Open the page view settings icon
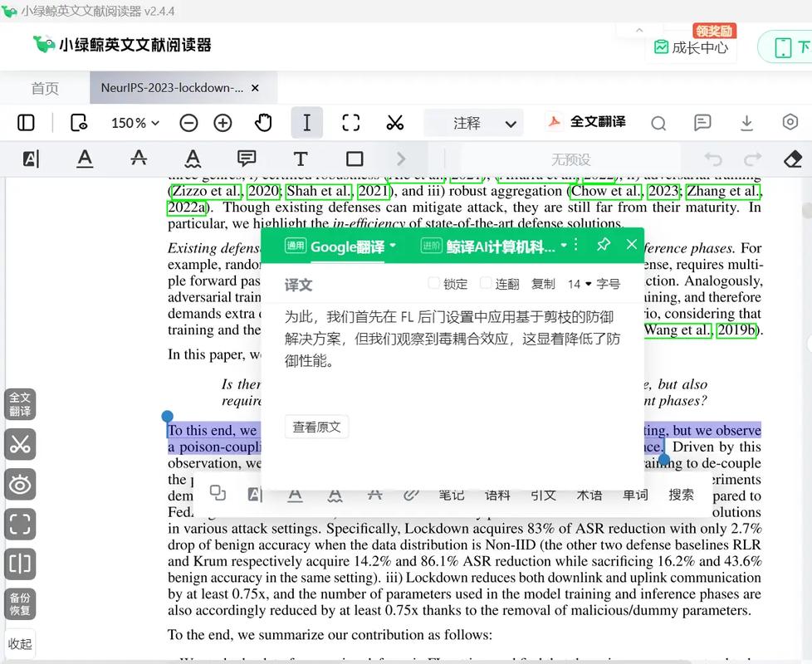This screenshot has height=664, width=812. [x=79, y=123]
